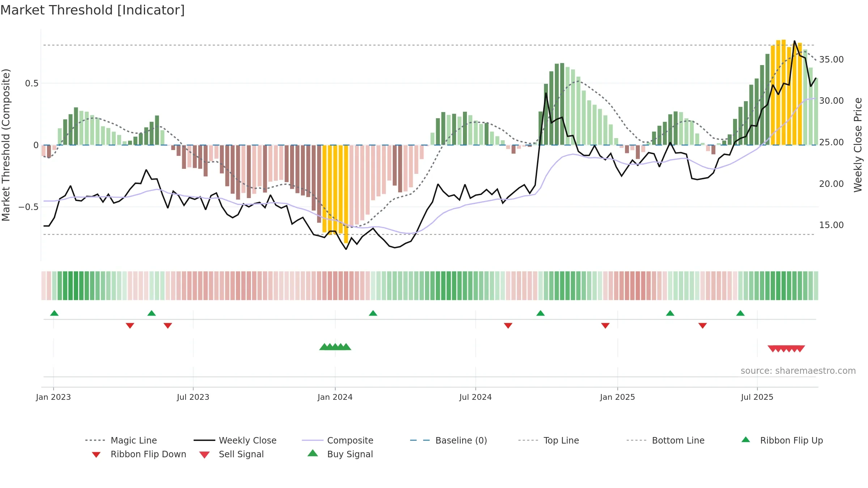Toggle the Weekly Close legend entry
The image size is (868, 488).
(235, 440)
